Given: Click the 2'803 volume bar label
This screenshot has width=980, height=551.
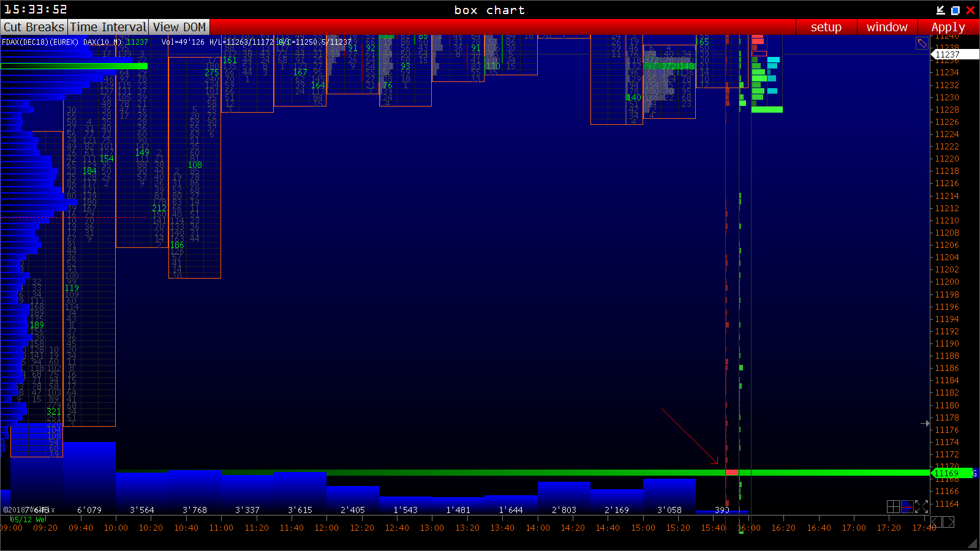Looking at the screenshot, I should [564, 510].
